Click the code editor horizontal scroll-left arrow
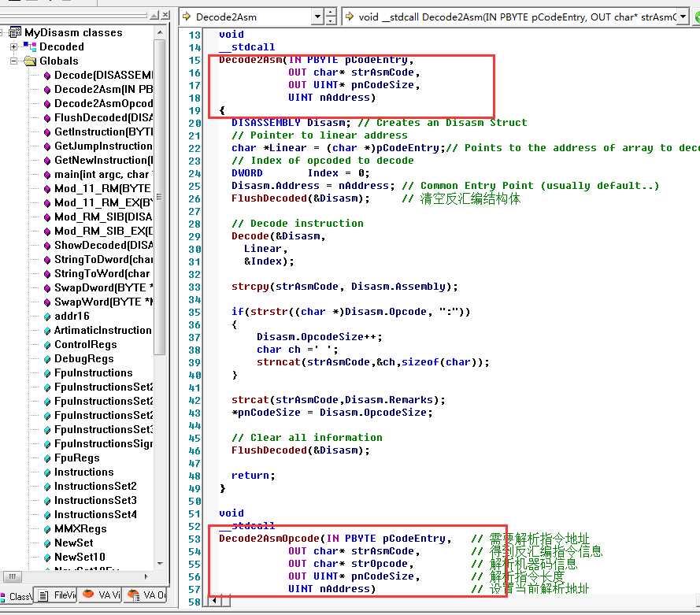The image size is (700, 615). coord(215,601)
